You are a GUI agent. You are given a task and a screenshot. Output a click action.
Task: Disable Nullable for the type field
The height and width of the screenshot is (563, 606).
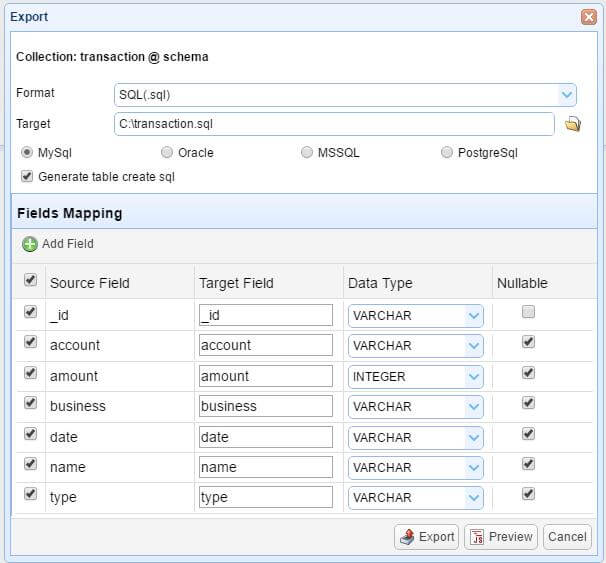coord(528,494)
